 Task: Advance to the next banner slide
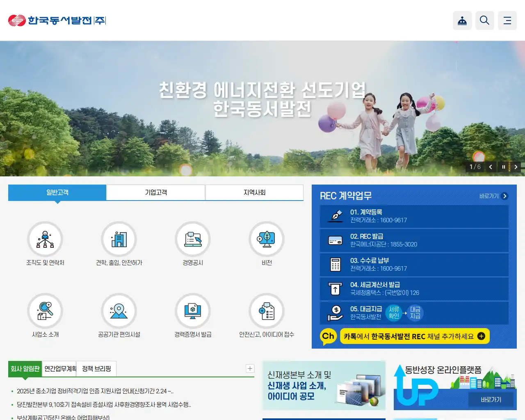[x=516, y=167]
